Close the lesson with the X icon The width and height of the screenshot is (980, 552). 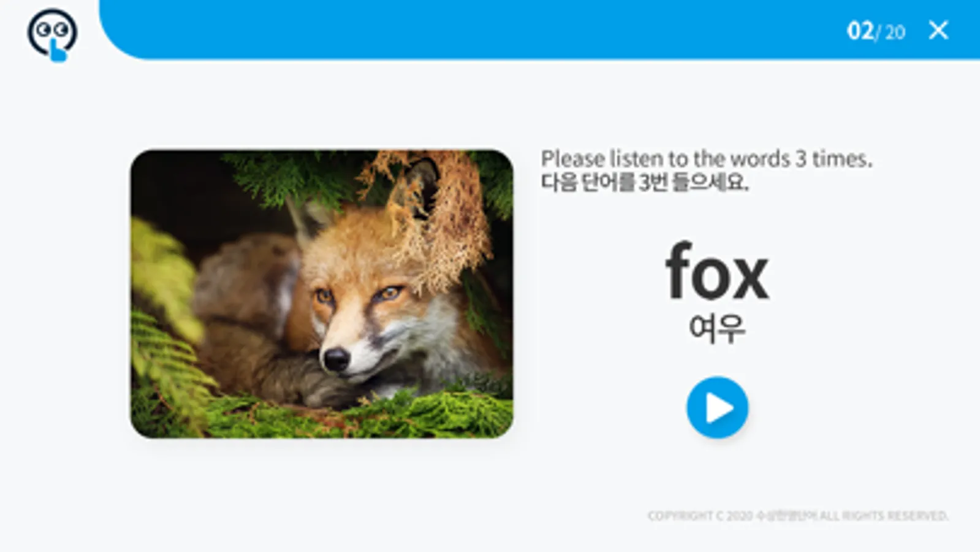[x=938, y=29]
